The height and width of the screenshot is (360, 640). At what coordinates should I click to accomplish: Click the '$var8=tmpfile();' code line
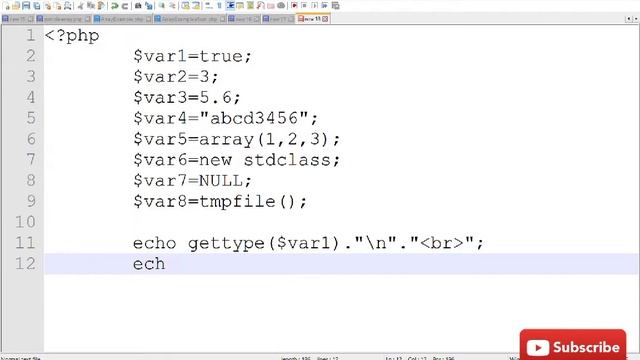coord(220,201)
